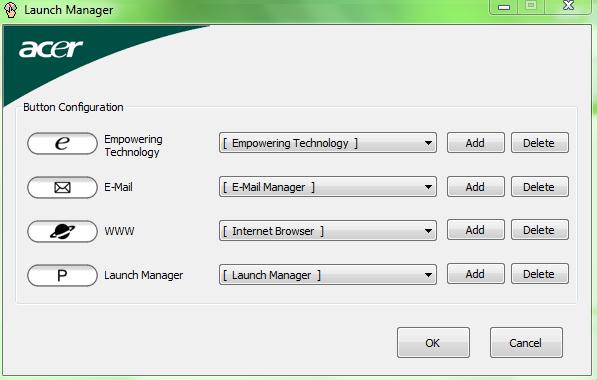597x380 pixels.
Task: Open the Empowering Technology dropdown
Action: tap(328, 143)
